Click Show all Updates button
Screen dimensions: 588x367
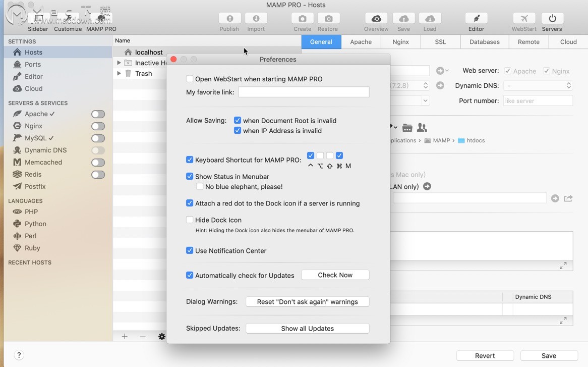click(x=308, y=328)
